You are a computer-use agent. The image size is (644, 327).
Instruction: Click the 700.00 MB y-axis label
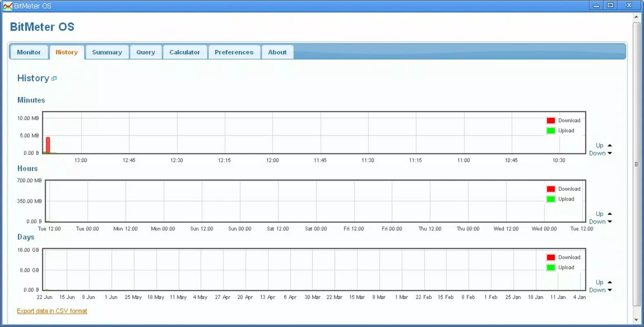coord(29,180)
